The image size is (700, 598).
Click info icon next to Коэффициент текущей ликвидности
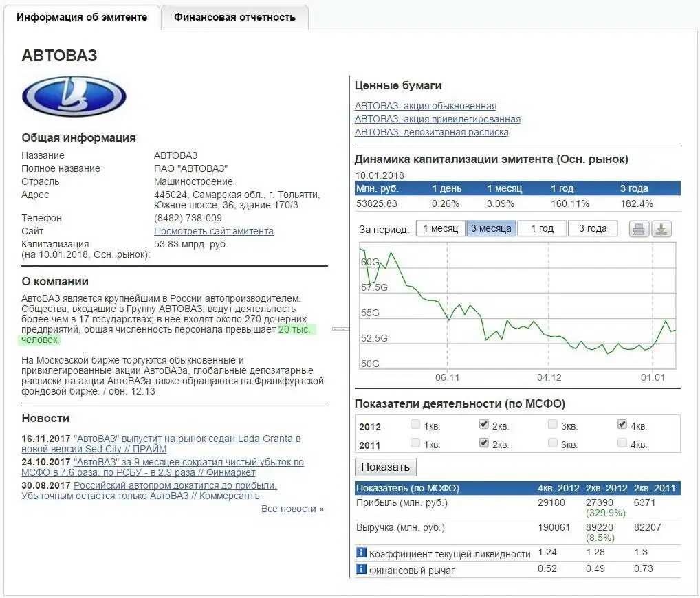[x=361, y=553]
